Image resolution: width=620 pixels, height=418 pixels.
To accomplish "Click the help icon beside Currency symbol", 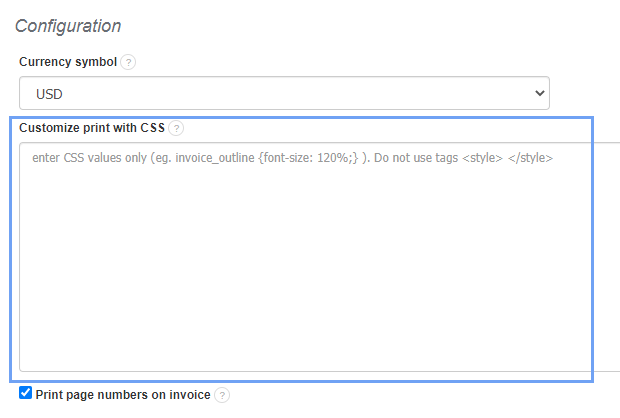I will coord(128,62).
